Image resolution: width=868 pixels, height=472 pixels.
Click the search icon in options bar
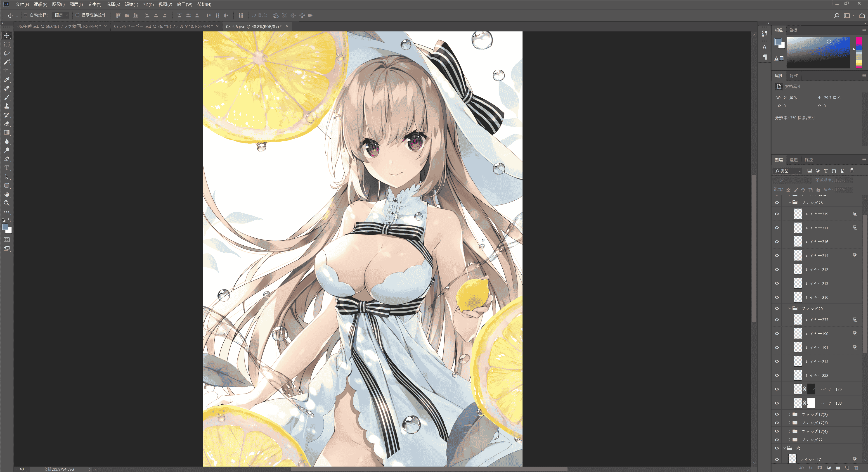[836, 16]
